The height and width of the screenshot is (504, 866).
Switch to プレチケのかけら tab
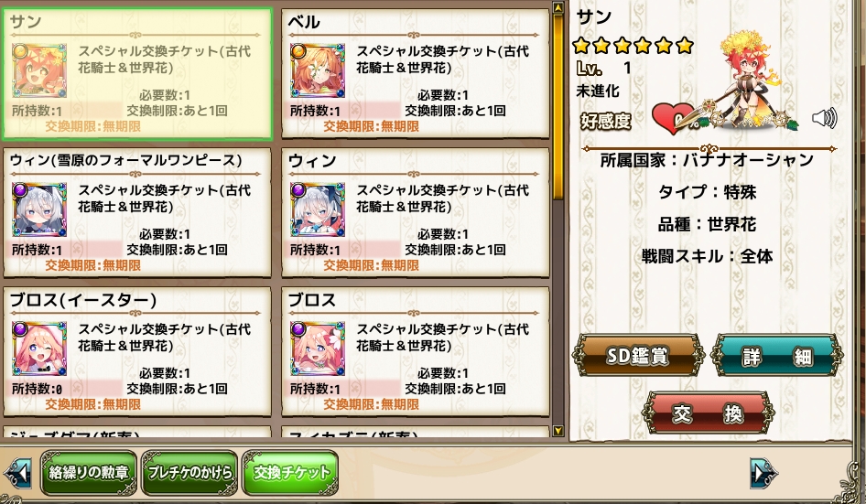point(189,473)
